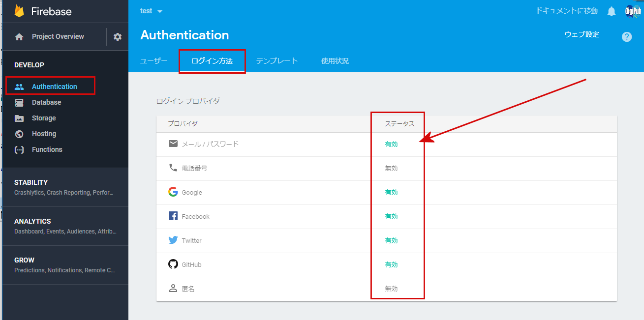644x320 pixels.
Task: Click the anonymous person icon
Action: point(173,288)
